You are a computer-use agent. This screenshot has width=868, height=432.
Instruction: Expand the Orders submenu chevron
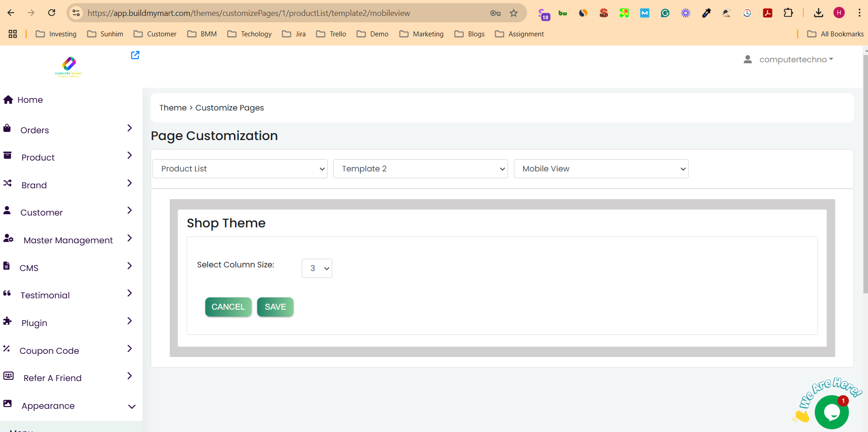(130, 128)
